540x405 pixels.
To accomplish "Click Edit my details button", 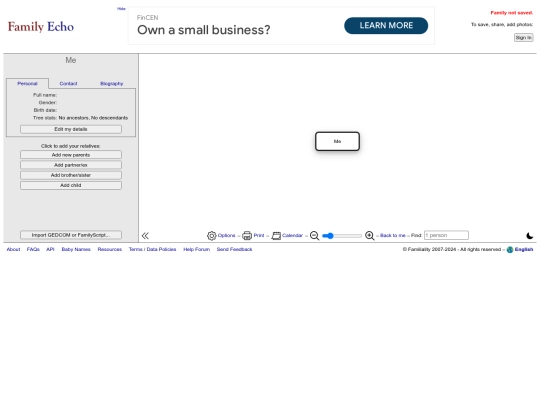I will [x=71, y=129].
